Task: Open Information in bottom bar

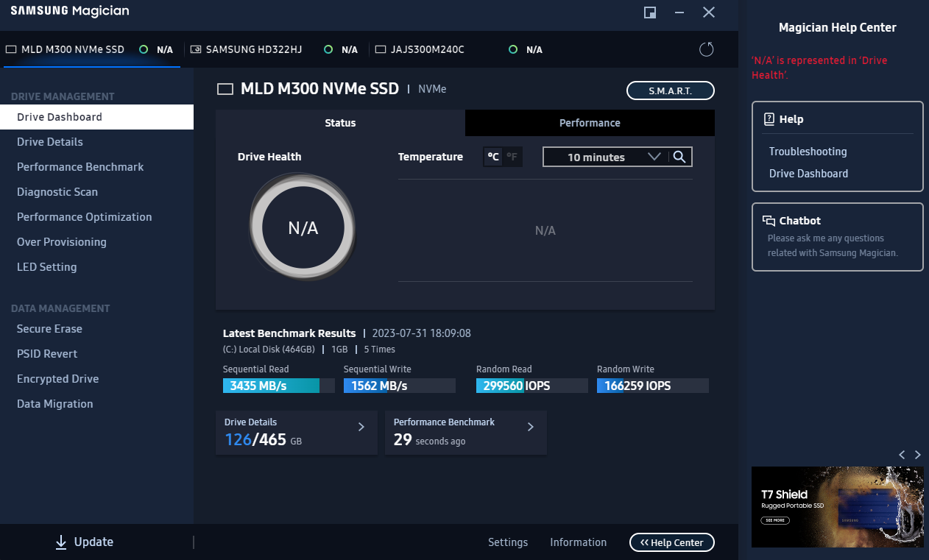Action: pyautogui.click(x=579, y=542)
